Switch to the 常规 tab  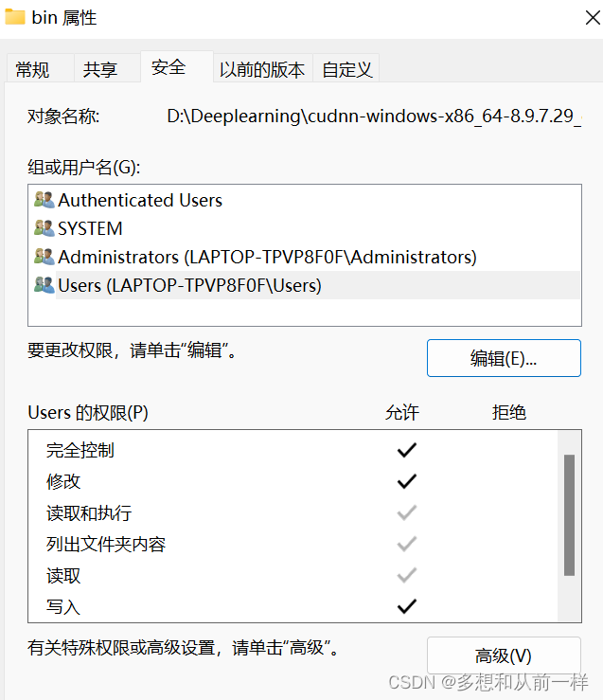tap(32, 69)
